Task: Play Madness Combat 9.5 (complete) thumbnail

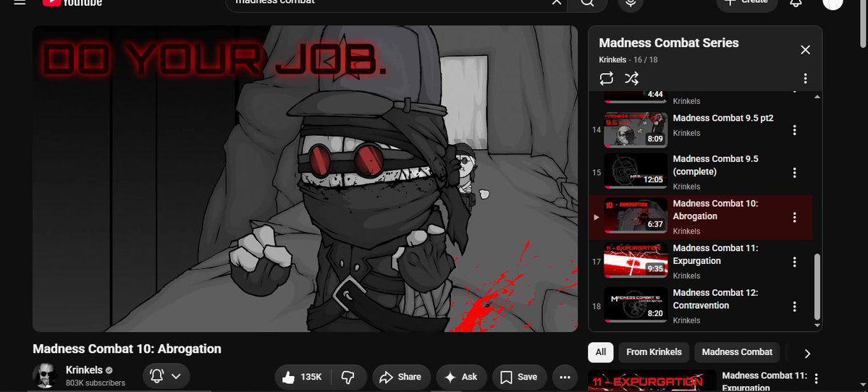Action: [636, 171]
